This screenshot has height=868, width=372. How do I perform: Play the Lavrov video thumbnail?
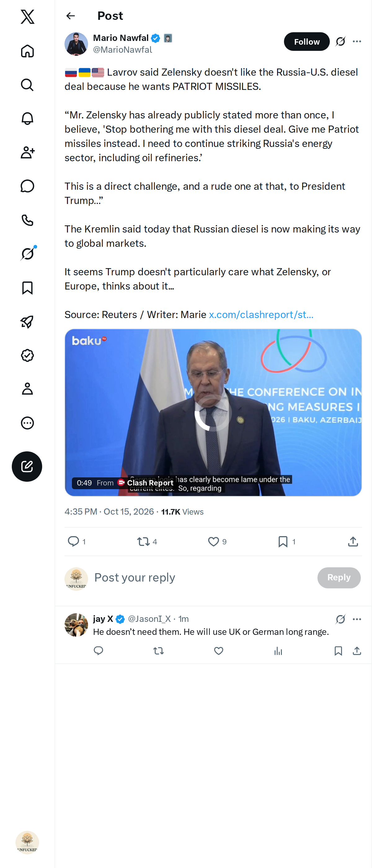pyautogui.click(x=213, y=412)
